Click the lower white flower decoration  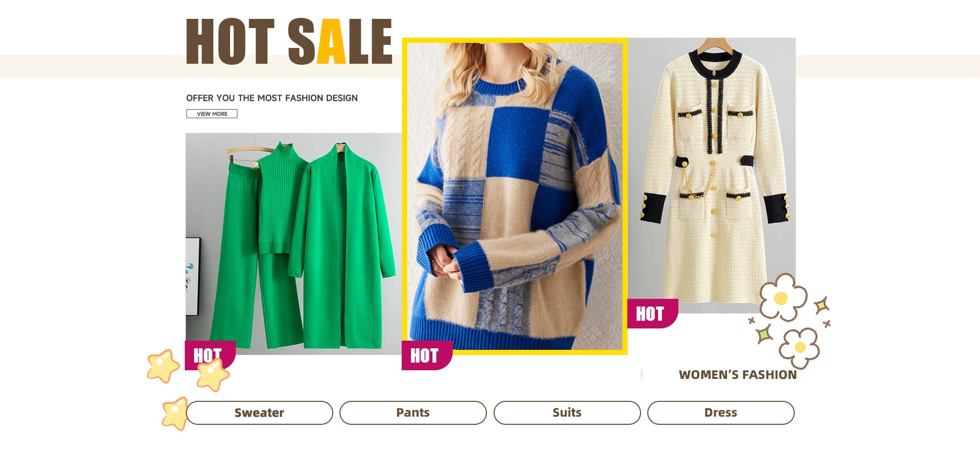coord(799,348)
